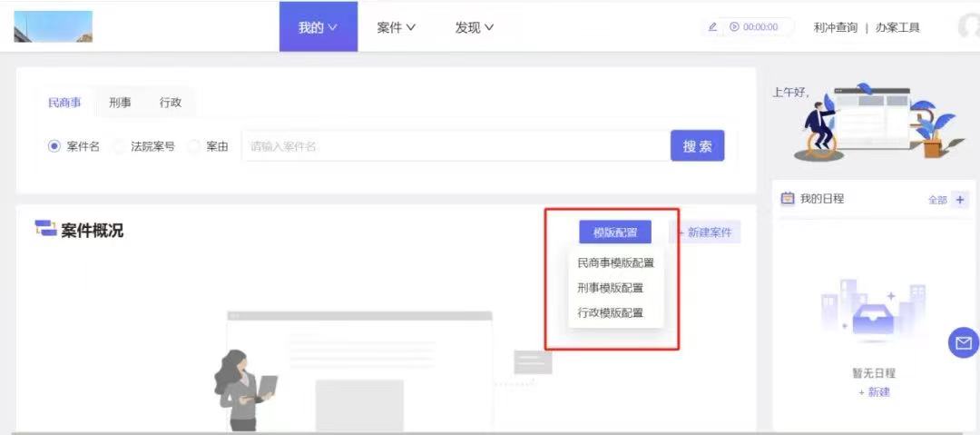The height and width of the screenshot is (435, 980).
Task: Open the floating mail envelope icon
Action: point(963,342)
